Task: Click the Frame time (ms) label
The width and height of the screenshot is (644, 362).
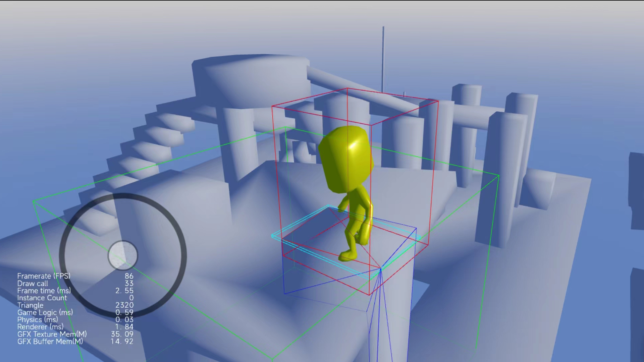Action: tap(44, 291)
